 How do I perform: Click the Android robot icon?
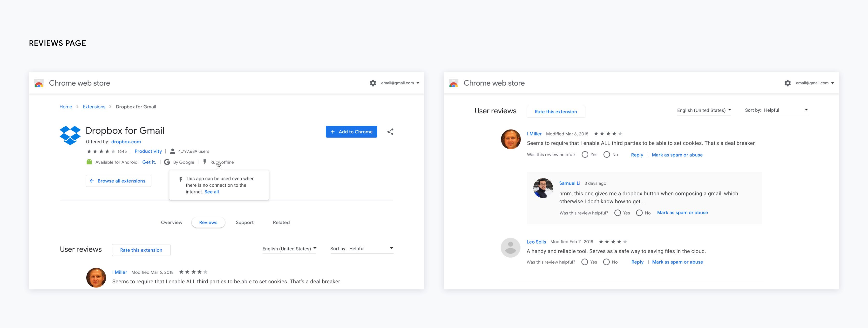coord(89,162)
